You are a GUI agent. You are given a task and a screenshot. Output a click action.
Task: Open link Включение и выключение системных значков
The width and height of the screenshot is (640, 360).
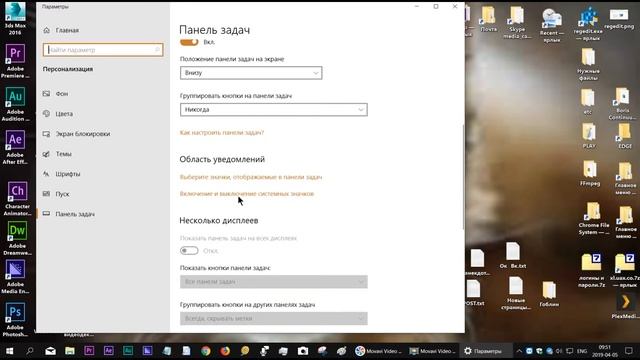coord(247,193)
